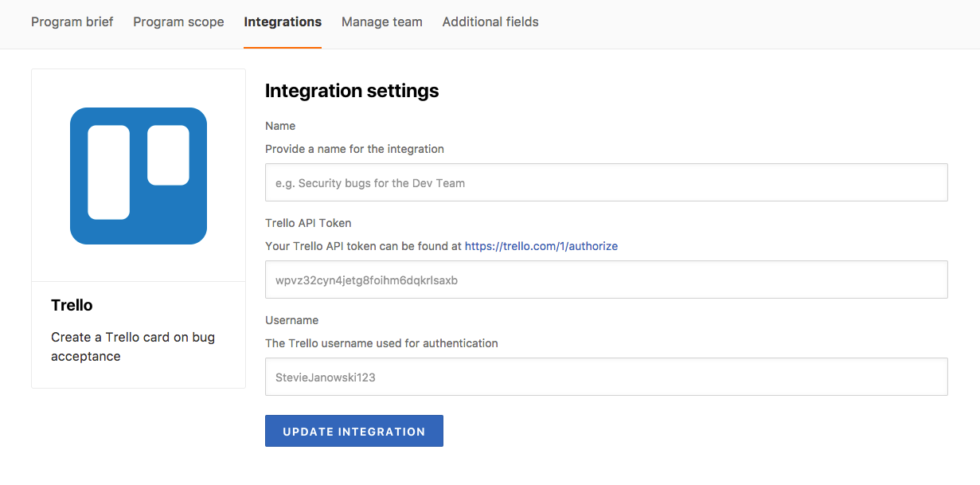Click the 'Username' label

coord(291,320)
